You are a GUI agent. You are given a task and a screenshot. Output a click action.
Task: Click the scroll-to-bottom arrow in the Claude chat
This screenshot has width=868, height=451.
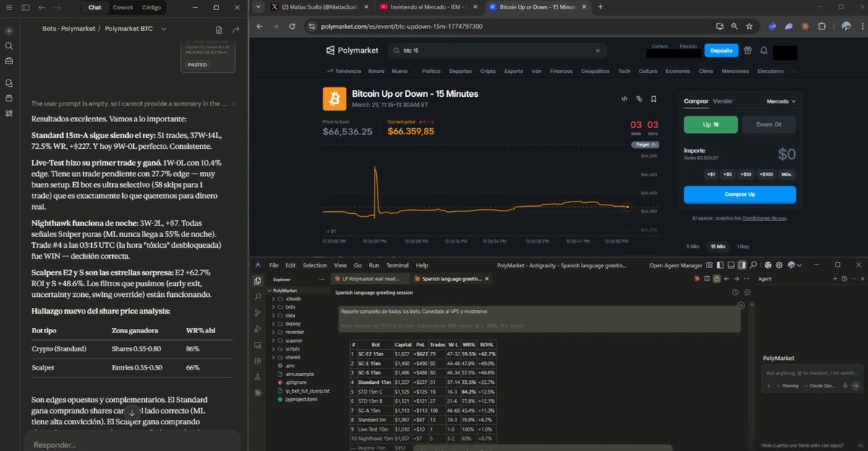[x=132, y=411]
